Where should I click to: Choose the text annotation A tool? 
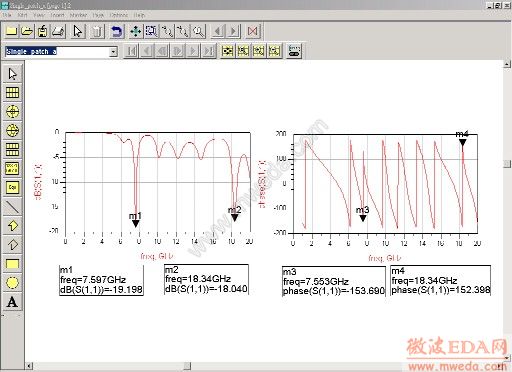pyautogui.click(x=12, y=302)
